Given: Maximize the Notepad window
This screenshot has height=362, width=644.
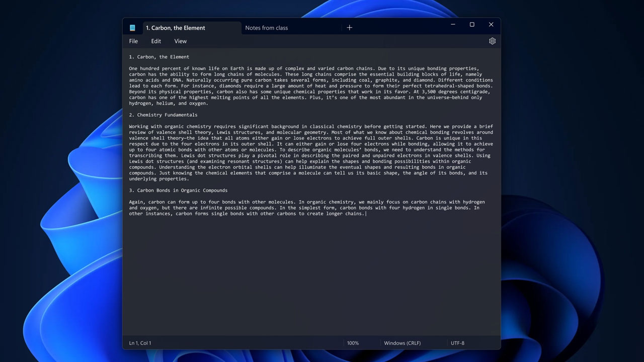Looking at the screenshot, I should pos(472,25).
